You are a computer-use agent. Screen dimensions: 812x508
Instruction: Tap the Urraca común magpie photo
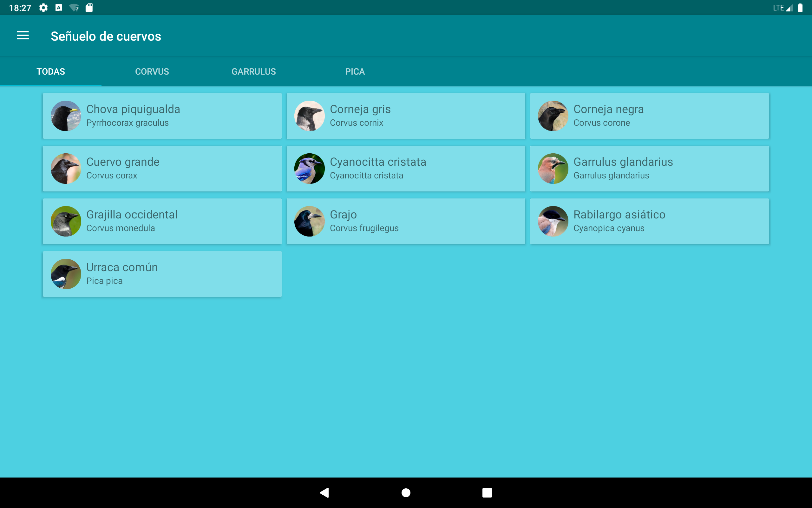pyautogui.click(x=66, y=274)
